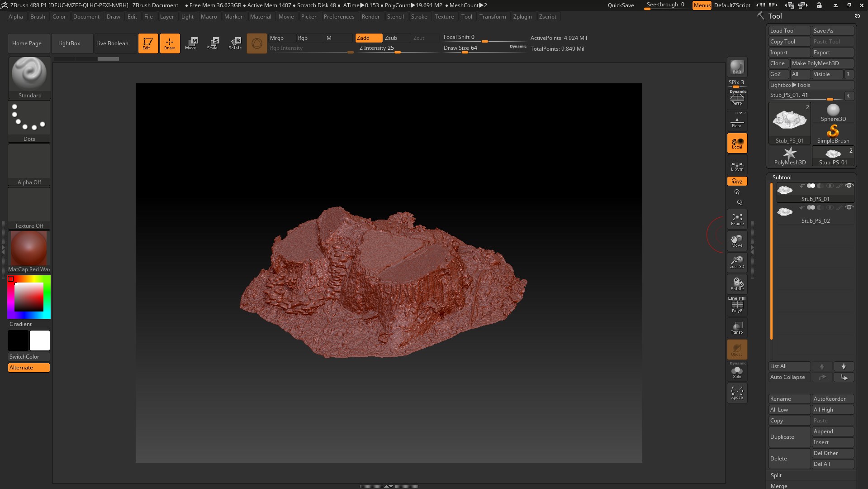This screenshot has height=489, width=868.
Task: Activate the Zoom3D navigation icon
Action: tap(737, 262)
